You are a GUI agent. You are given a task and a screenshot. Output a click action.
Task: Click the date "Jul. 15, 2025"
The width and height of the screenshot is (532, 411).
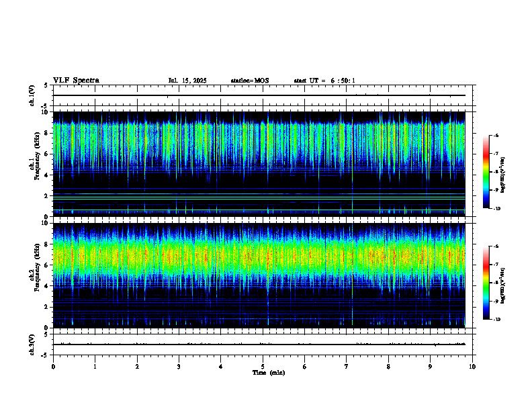(x=187, y=81)
